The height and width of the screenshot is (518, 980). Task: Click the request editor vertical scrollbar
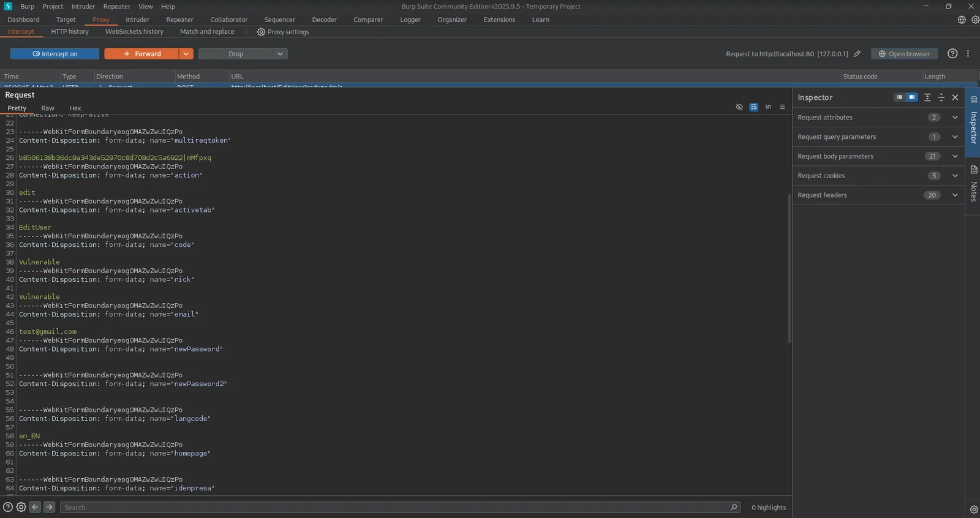pos(789,268)
